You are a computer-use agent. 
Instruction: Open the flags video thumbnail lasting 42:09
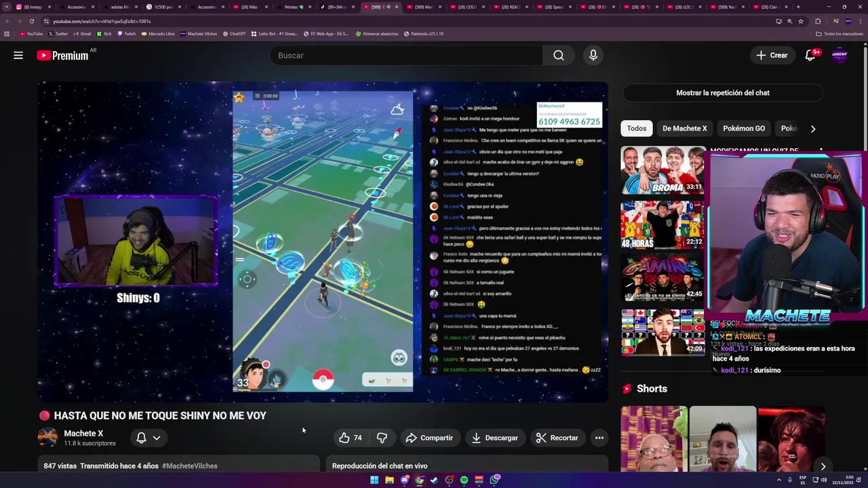[x=663, y=332]
